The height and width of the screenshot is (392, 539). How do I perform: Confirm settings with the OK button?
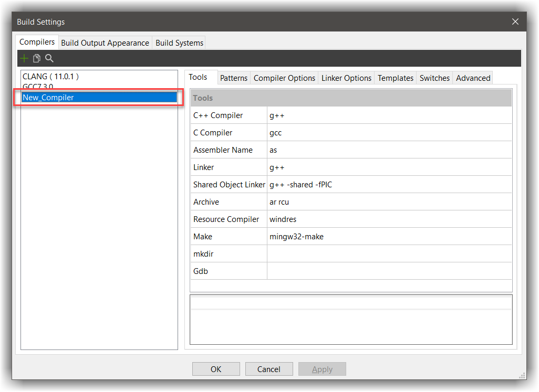point(216,369)
